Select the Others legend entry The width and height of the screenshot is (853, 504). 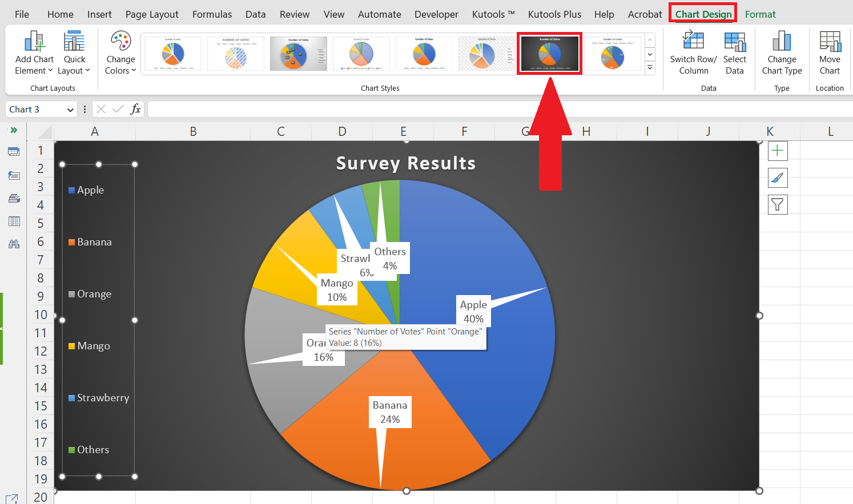click(x=88, y=450)
